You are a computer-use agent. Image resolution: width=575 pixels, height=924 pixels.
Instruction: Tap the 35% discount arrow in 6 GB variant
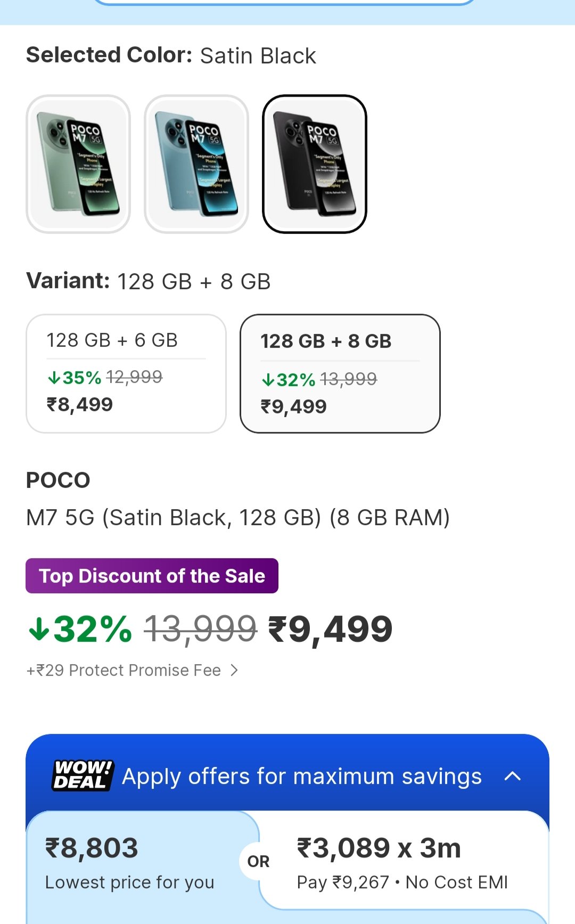click(x=54, y=378)
